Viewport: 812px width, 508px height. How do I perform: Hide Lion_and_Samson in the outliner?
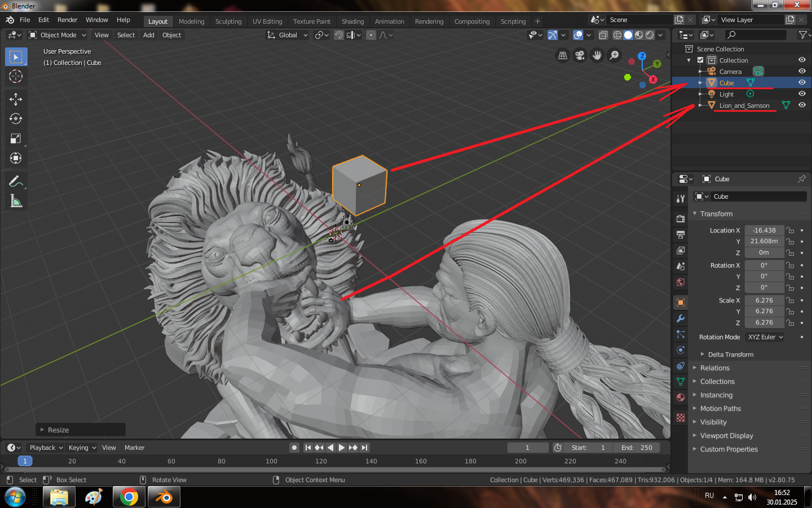tap(802, 105)
